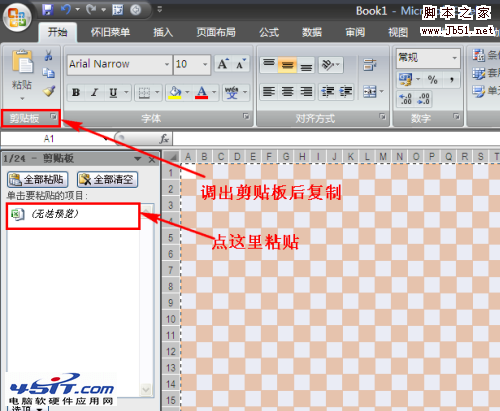Open the 页面布局 tab
The width and height of the screenshot is (500, 411).
click(x=216, y=32)
